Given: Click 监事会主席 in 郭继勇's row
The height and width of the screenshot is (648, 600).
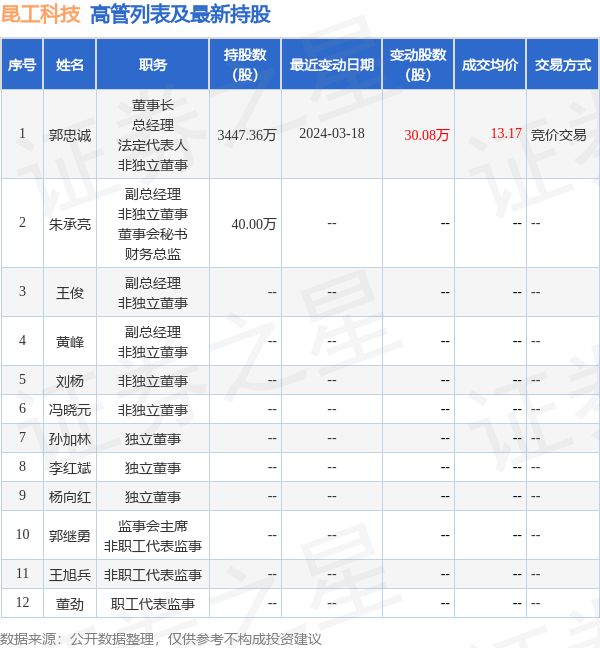Looking at the screenshot, I should point(153,526).
